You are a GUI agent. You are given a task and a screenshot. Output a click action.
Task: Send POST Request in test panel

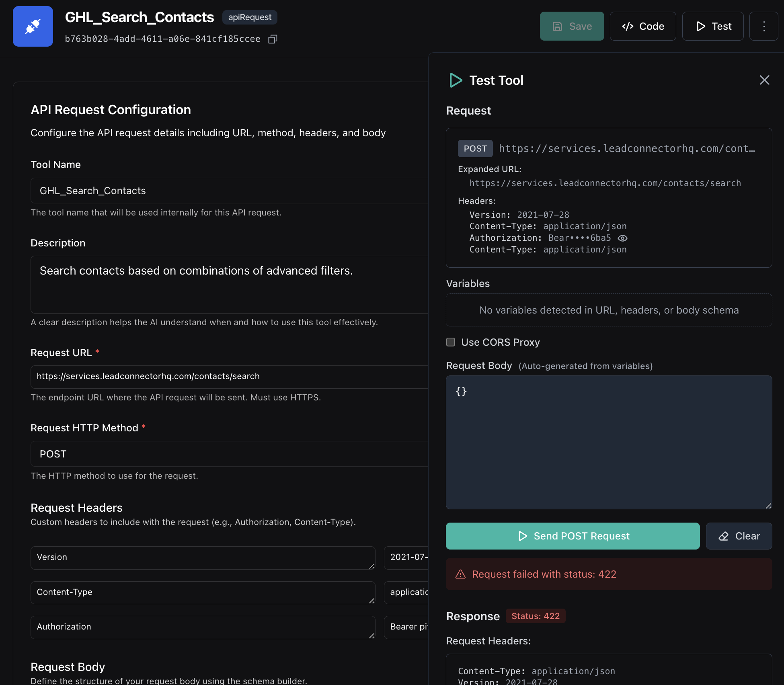[573, 536]
